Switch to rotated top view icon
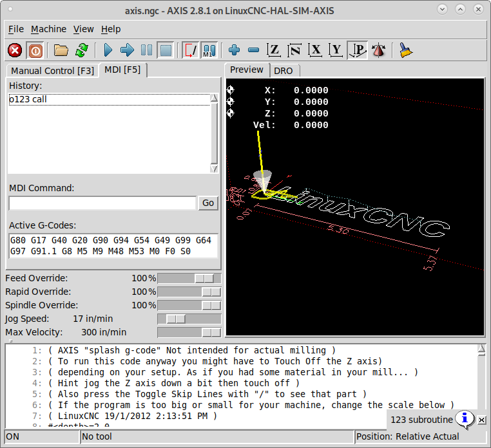Screen dimensions: 491x448 click(x=294, y=50)
